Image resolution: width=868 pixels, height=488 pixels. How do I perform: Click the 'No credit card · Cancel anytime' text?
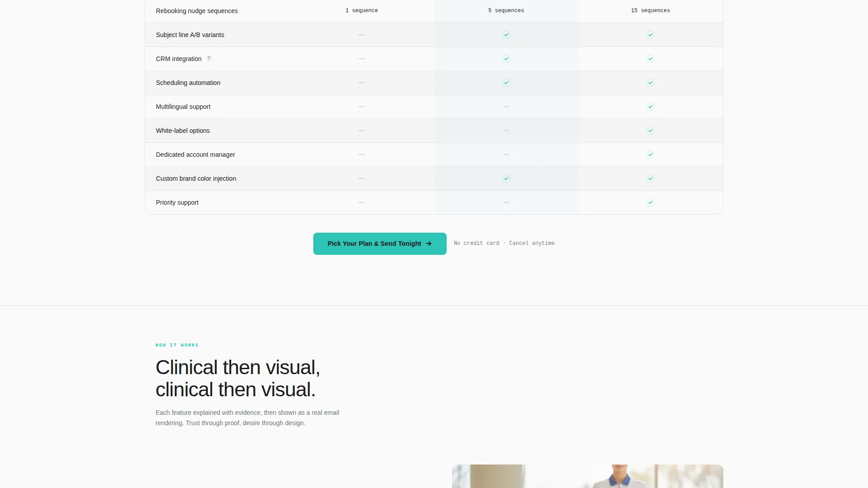pos(504,243)
